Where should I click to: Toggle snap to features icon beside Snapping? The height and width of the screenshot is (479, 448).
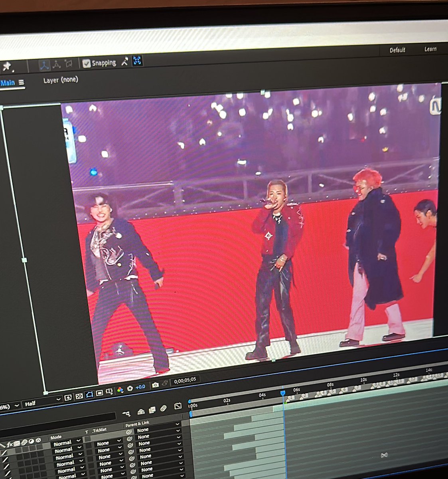pyautogui.click(x=138, y=61)
